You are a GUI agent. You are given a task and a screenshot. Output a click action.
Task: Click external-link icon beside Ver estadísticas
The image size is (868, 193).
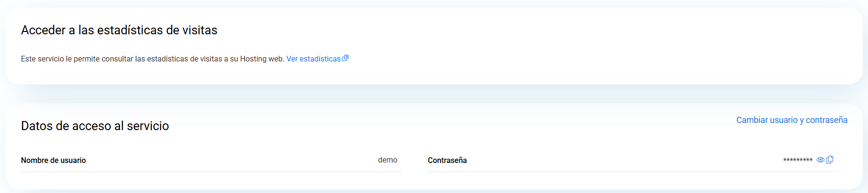coord(346,58)
